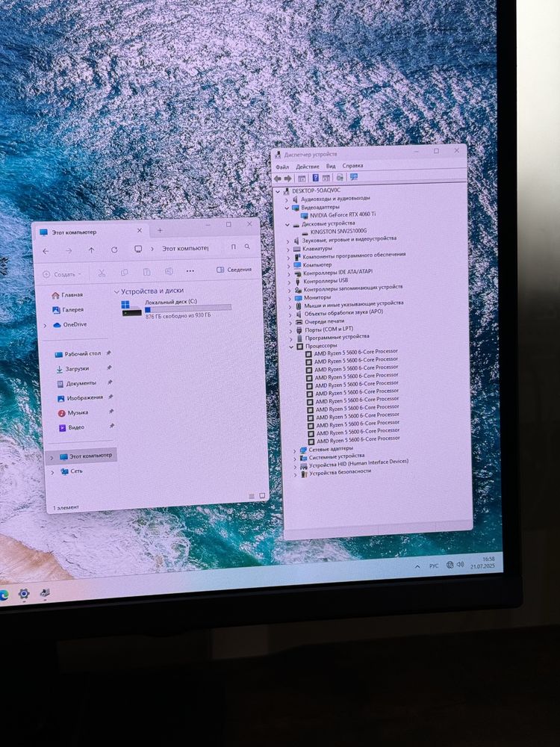The width and height of the screenshot is (560, 747).
Task: Select NVIDIA GeForce RTX 4060 Ti device
Action: click(x=343, y=215)
